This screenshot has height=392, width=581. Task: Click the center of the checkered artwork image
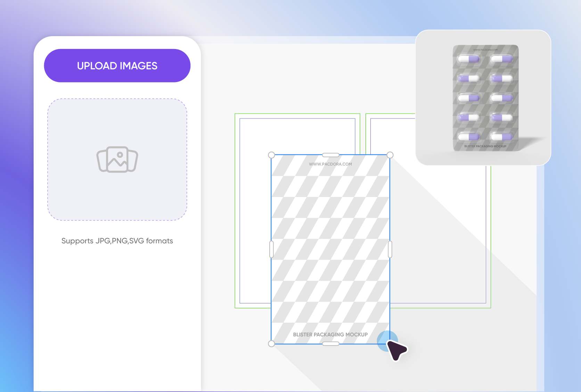click(330, 249)
